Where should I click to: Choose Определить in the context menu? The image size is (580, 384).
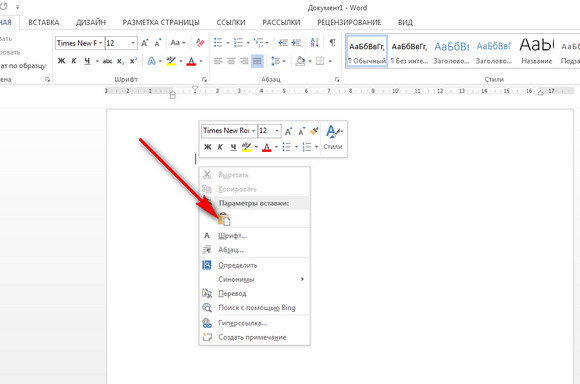[254, 265]
